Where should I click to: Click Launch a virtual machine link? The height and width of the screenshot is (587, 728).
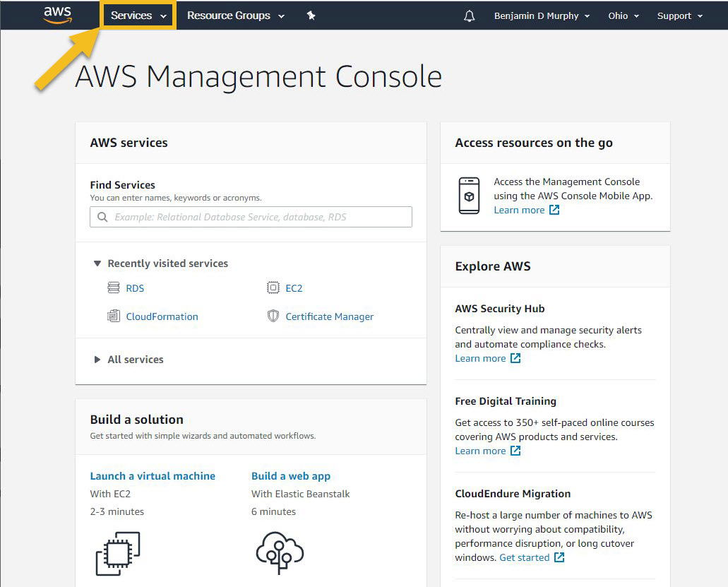click(x=153, y=476)
